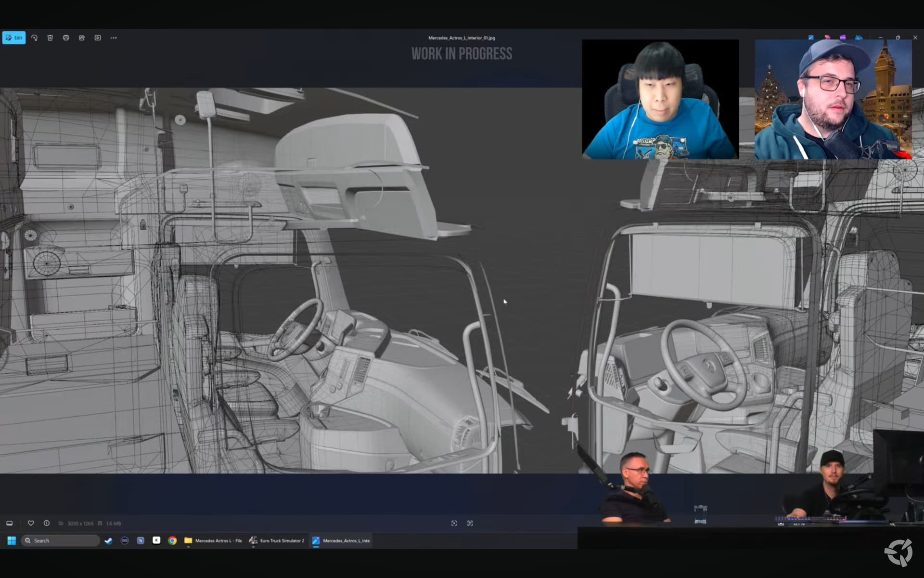Share the image via the share icon
This screenshot has width=924, height=578.
(x=82, y=38)
